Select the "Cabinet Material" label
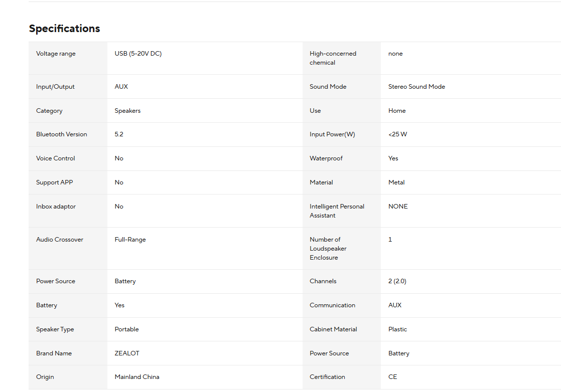Image resolution: width=561 pixels, height=392 pixels. [x=334, y=329]
